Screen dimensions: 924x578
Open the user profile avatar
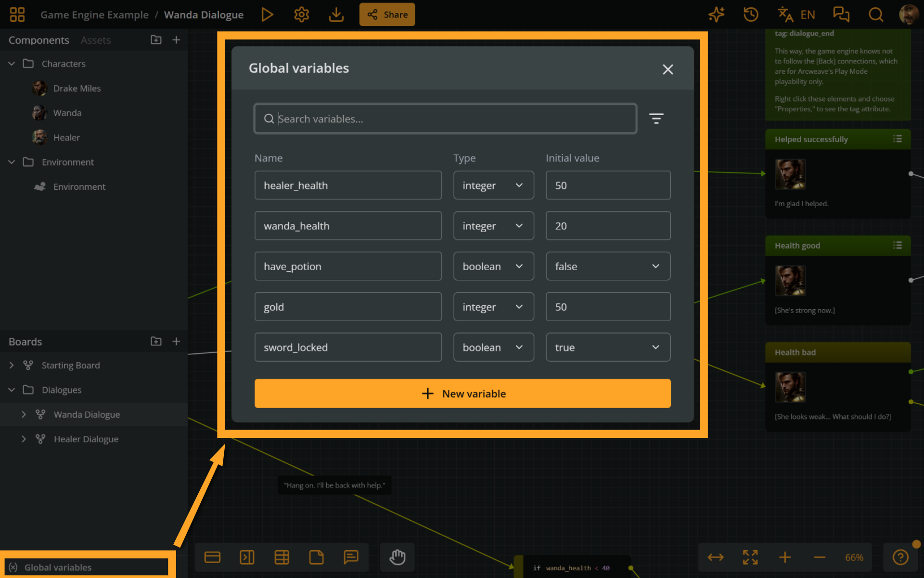909,14
